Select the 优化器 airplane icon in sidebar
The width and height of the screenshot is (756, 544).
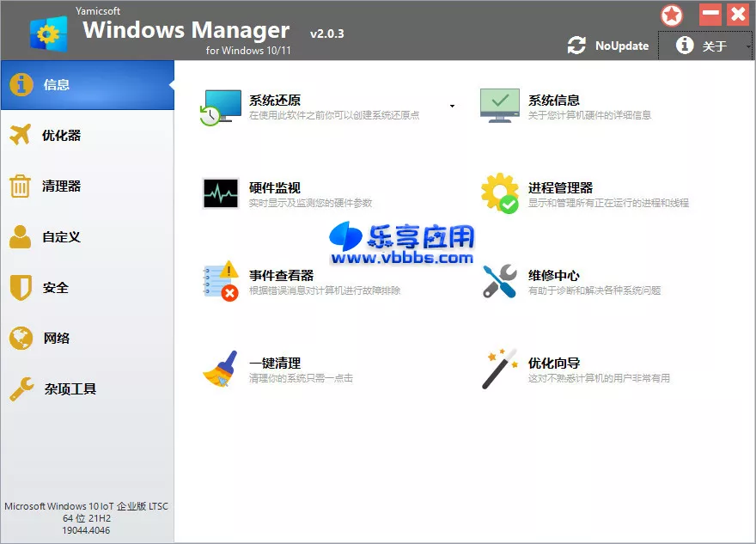click(x=19, y=135)
